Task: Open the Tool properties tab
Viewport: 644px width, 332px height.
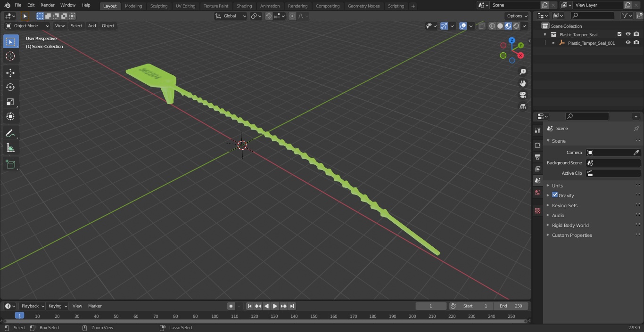Action: coord(537,130)
